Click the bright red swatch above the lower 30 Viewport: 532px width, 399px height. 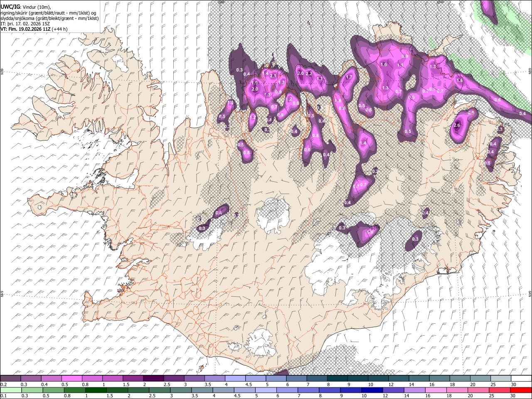520,390
